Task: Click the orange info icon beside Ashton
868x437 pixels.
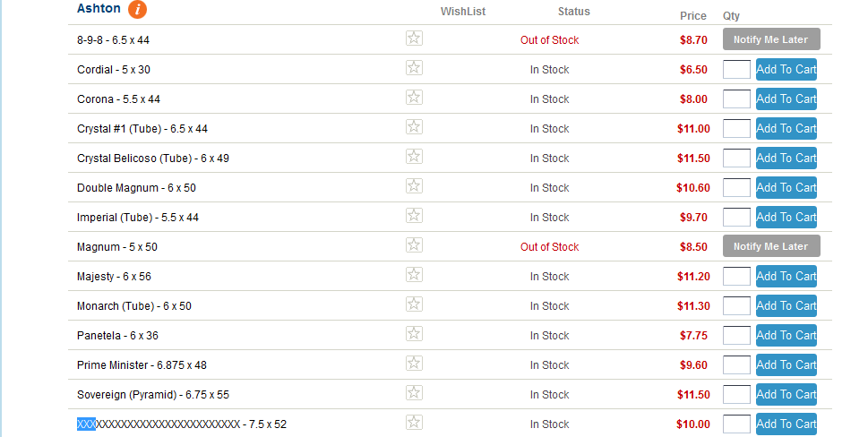Action: point(137,10)
